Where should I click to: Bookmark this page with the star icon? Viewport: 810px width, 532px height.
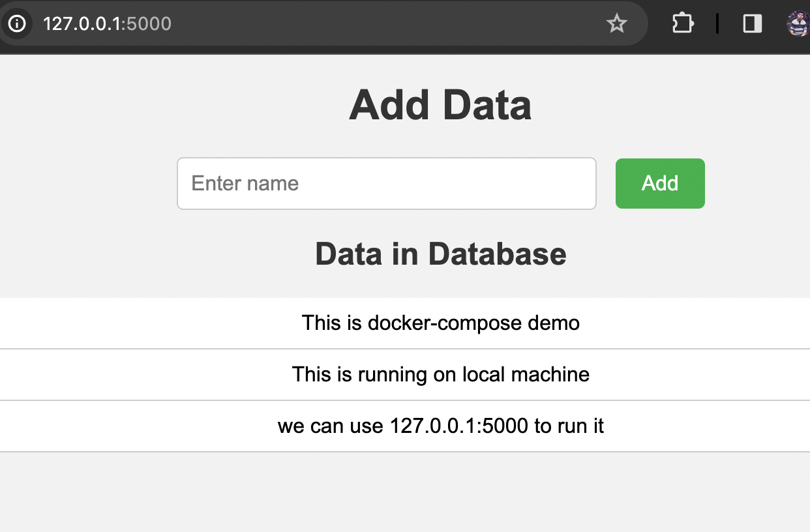tap(616, 24)
